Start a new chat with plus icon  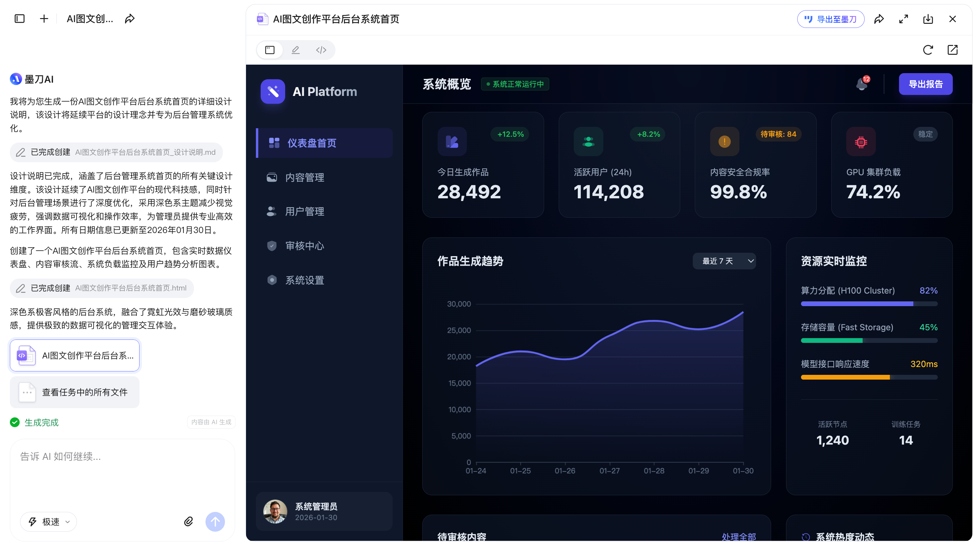pos(44,19)
